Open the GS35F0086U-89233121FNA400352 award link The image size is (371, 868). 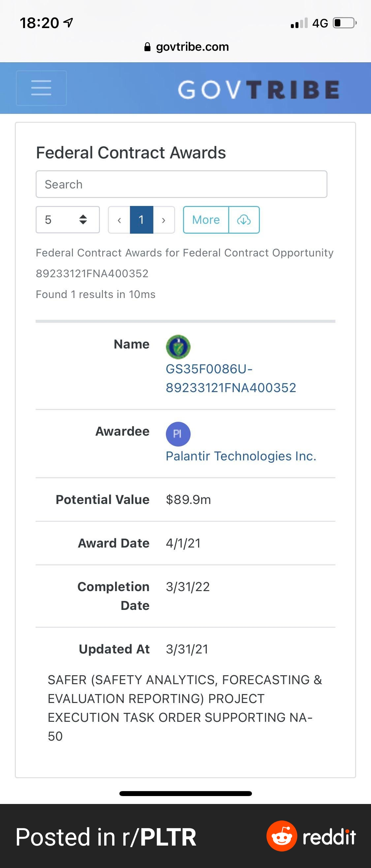(231, 379)
